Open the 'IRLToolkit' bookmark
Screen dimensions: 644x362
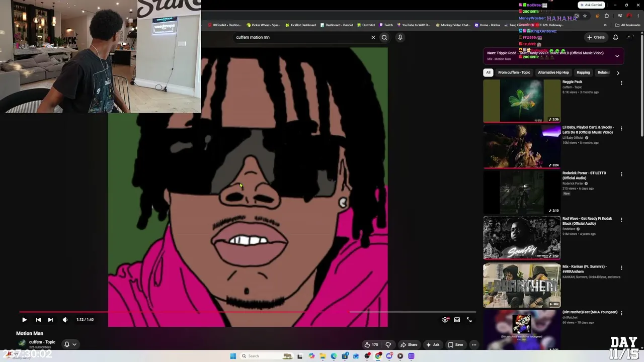coord(224,25)
